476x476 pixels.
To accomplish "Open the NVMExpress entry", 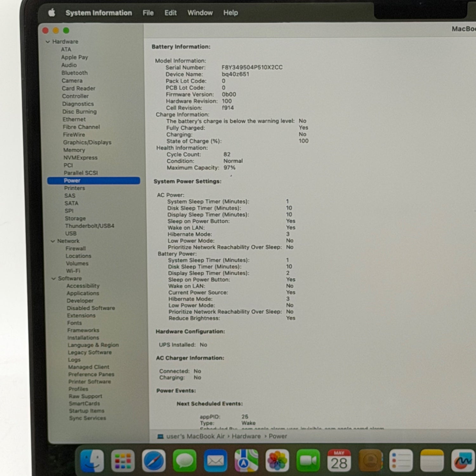I will tap(80, 158).
